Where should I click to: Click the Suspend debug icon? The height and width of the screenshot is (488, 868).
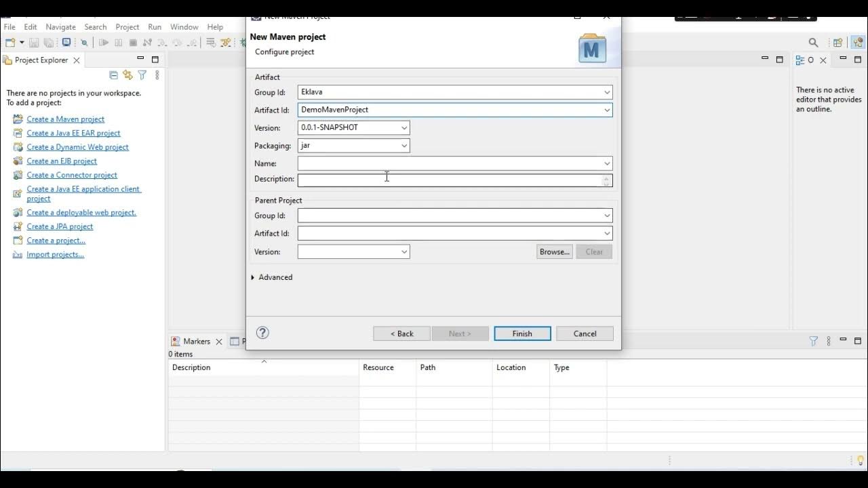(118, 43)
